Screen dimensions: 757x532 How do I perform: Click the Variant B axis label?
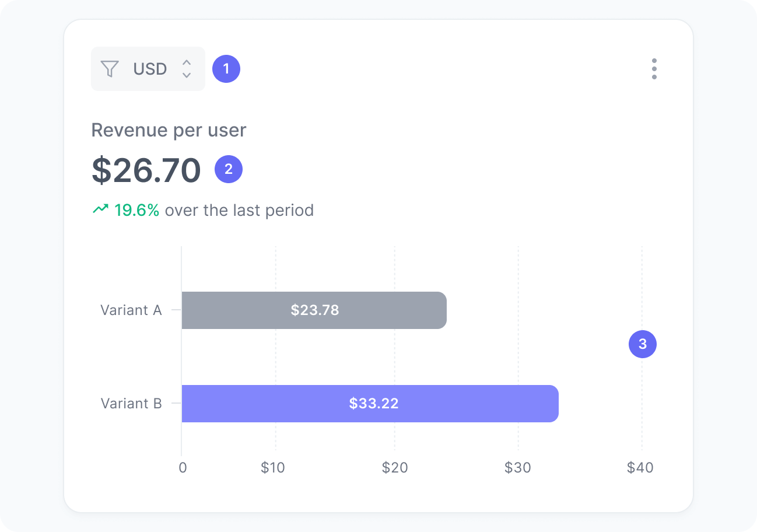pyautogui.click(x=131, y=403)
